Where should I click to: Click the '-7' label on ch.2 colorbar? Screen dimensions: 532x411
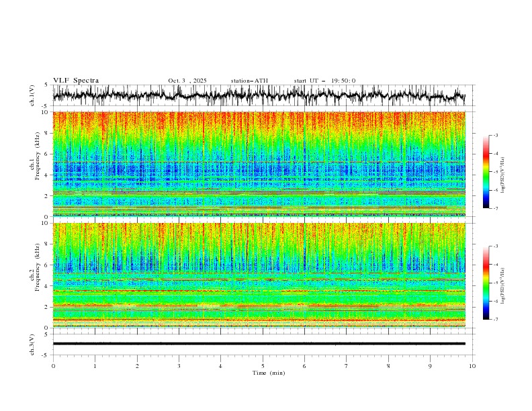(x=496, y=320)
